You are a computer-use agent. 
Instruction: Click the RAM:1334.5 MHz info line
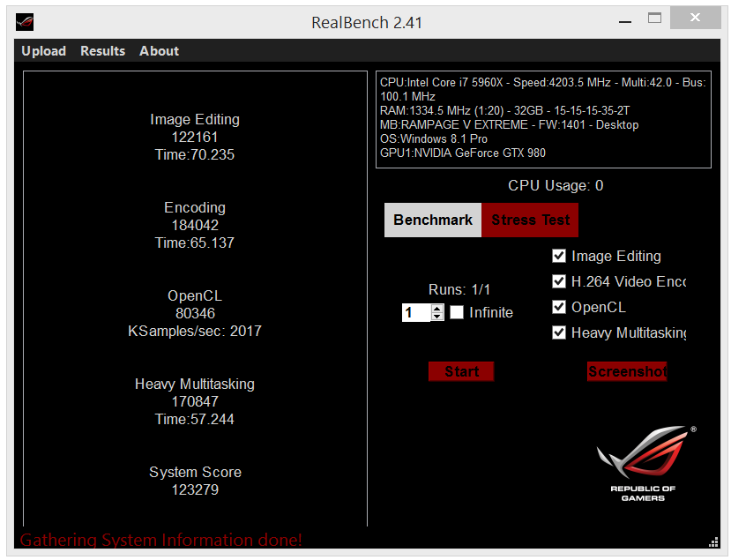pyautogui.click(x=505, y=110)
